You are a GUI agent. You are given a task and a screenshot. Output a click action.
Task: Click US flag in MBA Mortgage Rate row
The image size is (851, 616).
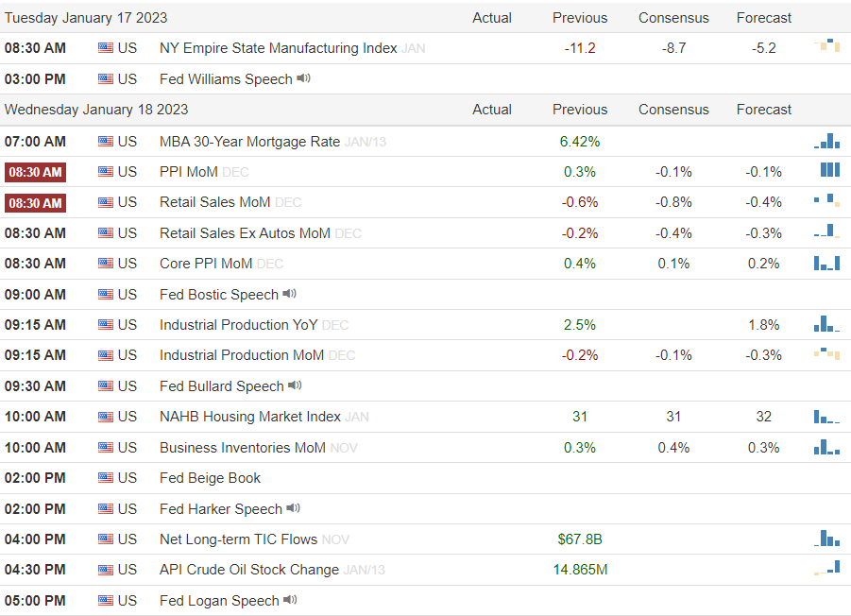pyautogui.click(x=105, y=141)
